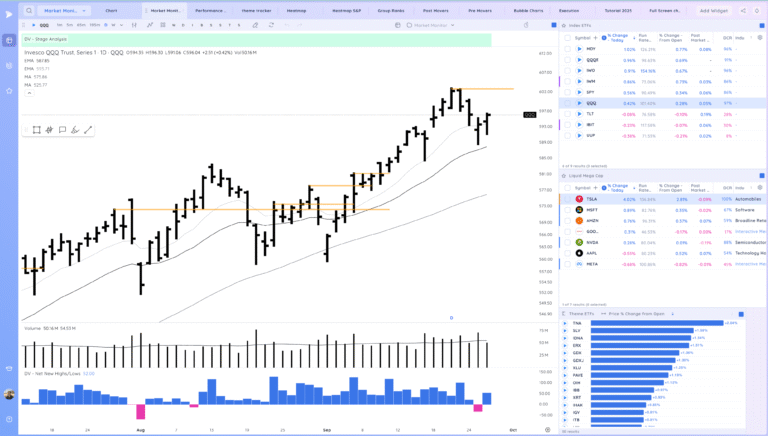The height and width of the screenshot is (436, 768).
Task: Click the search magnifier icon
Action: click(x=29, y=10)
